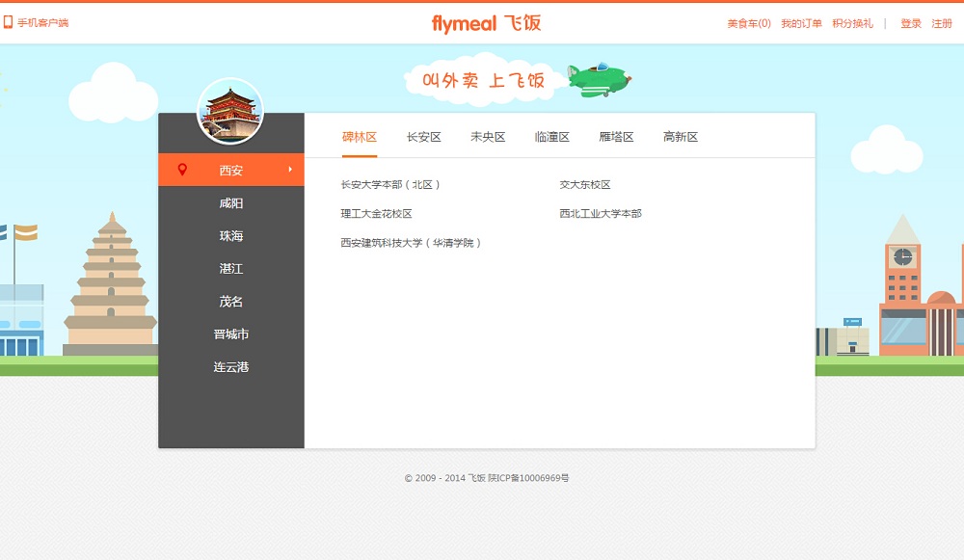Choose 西北工业大学本部
This screenshot has height=560, width=964.
[601, 213]
